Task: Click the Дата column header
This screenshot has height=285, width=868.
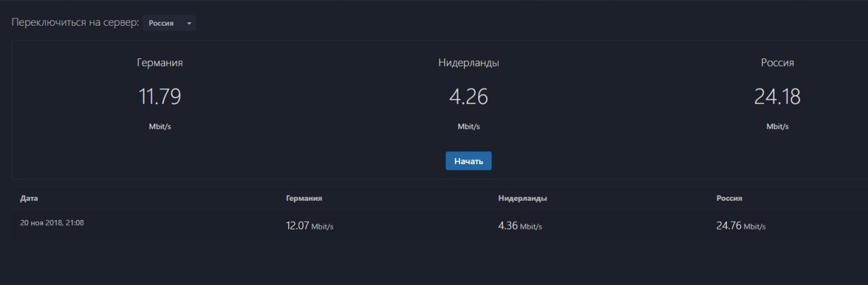Action: click(x=29, y=198)
